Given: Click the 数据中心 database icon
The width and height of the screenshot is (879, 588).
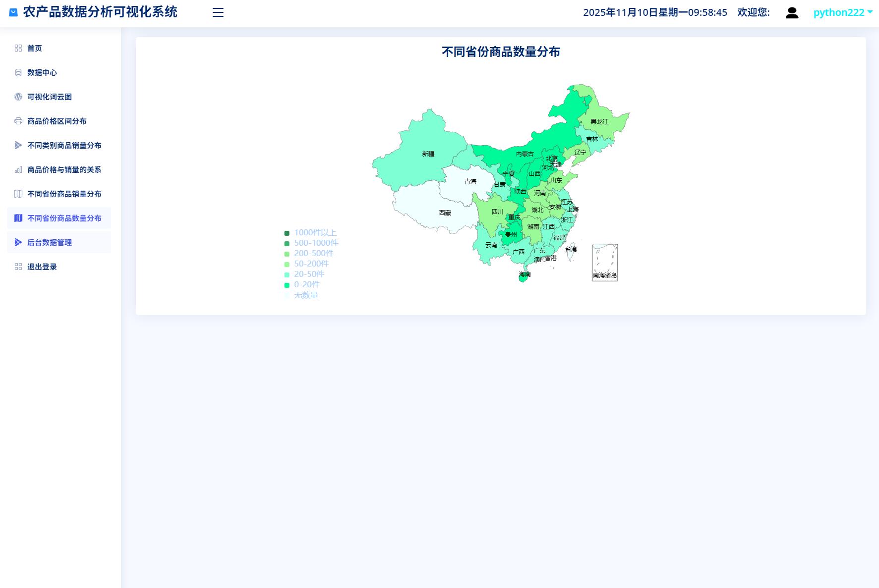Looking at the screenshot, I should [18, 72].
